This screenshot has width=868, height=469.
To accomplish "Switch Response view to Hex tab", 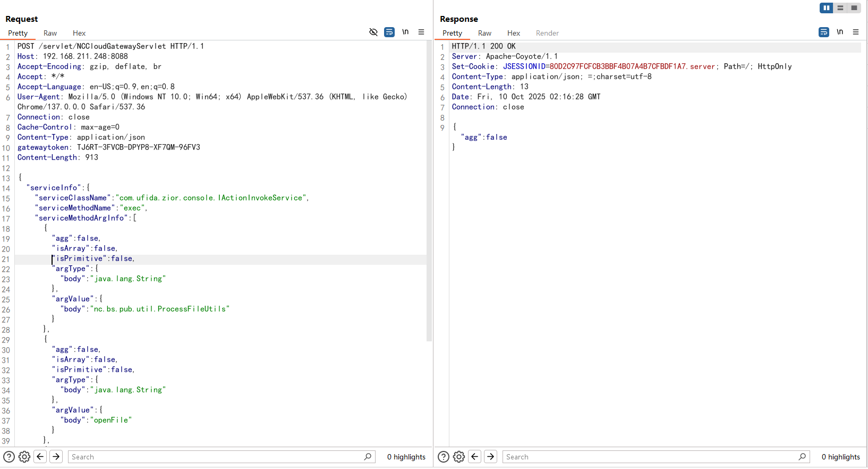I will [x=514, y=33].
